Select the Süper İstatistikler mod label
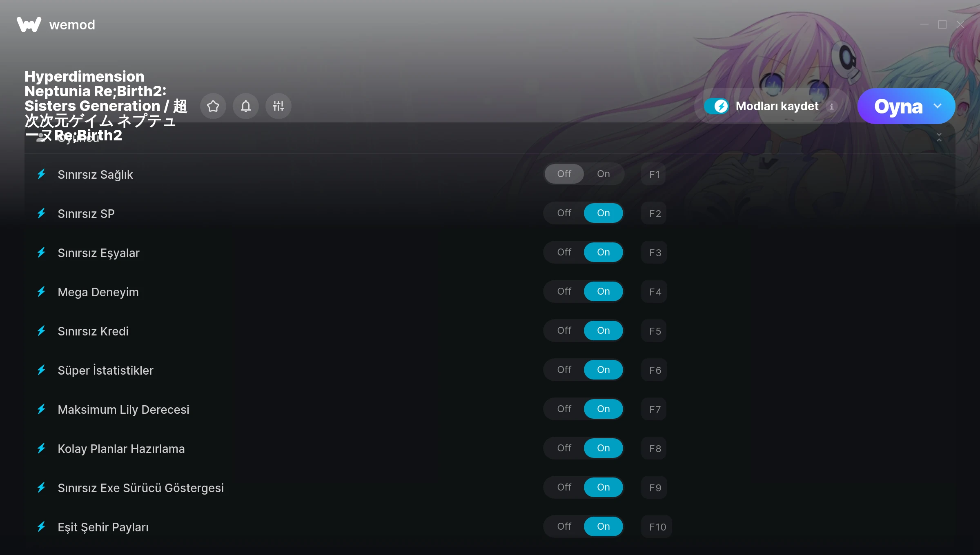Screen dimensions: 980x555 pyautogui.click(x=105, y=370)
